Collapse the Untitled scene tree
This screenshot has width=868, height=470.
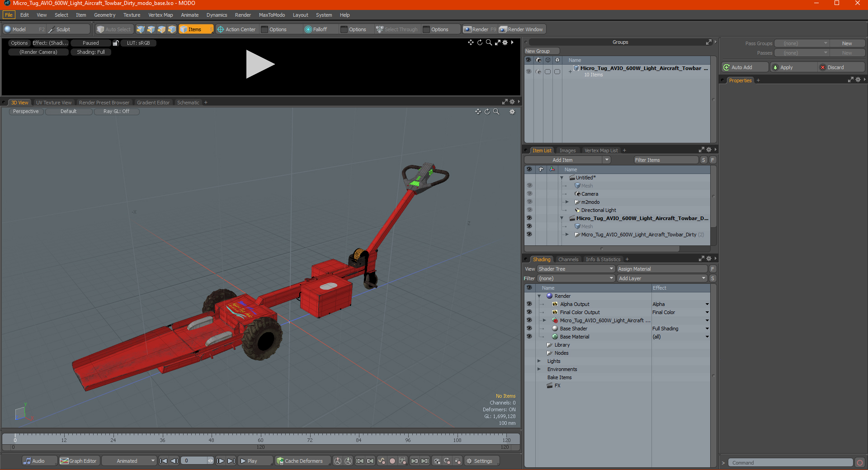point(562,178)
